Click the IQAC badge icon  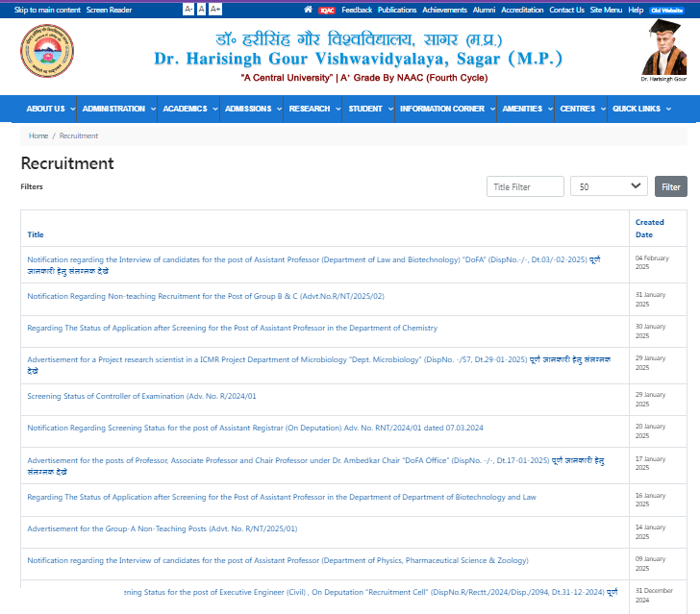(x=327, y=10)
